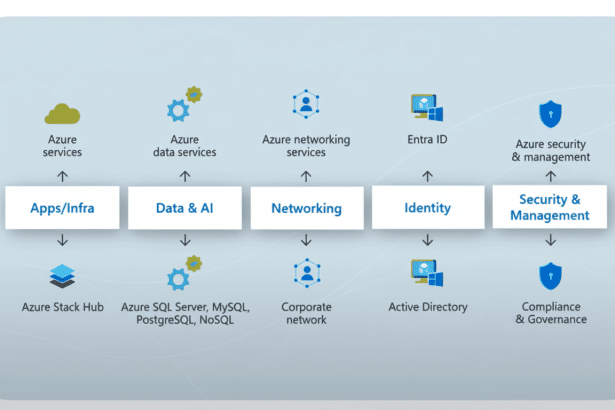The image size is (615, 410).
Task: Click the Security & Management box
Action: [549, 208]
